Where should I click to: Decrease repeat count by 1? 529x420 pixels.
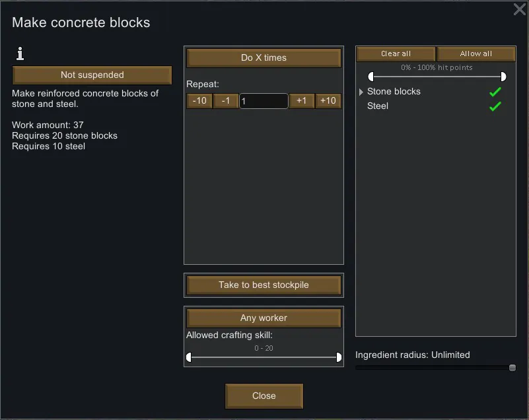point(226,101)
